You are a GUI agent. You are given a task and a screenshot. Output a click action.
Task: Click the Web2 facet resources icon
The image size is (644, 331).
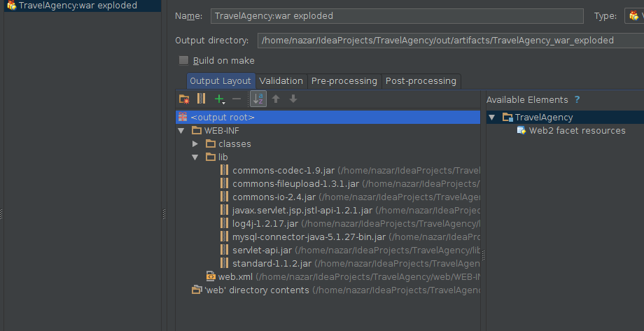(x=521, y=131)
